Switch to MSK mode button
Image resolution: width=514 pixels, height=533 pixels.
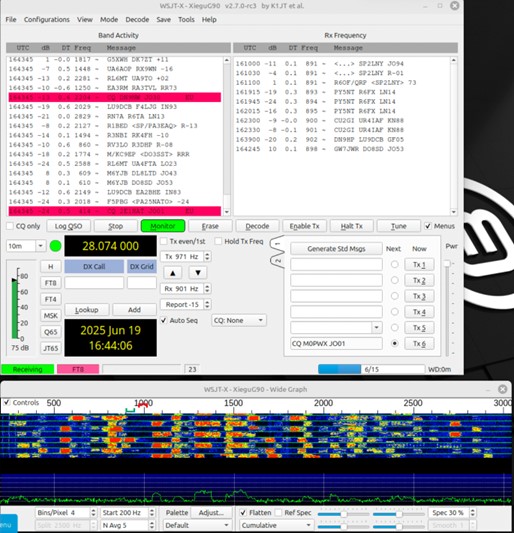pos(51,315)
